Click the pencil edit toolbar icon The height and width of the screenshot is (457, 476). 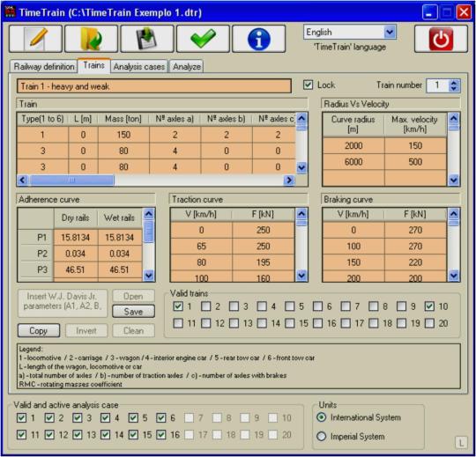[x=35, y=39]
